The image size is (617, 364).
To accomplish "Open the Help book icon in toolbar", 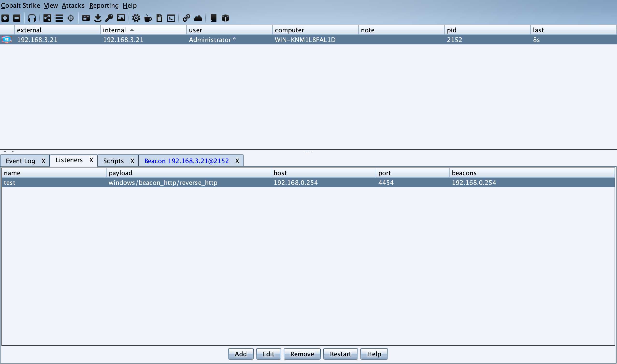I will 214,18.
